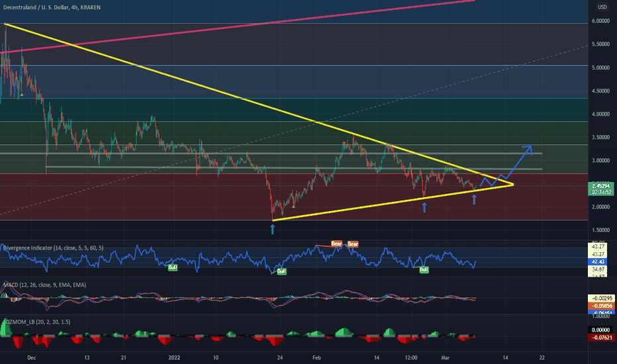Click the MACD value label -0.05856
The image size is (617, 364).
tap(601, 306)
